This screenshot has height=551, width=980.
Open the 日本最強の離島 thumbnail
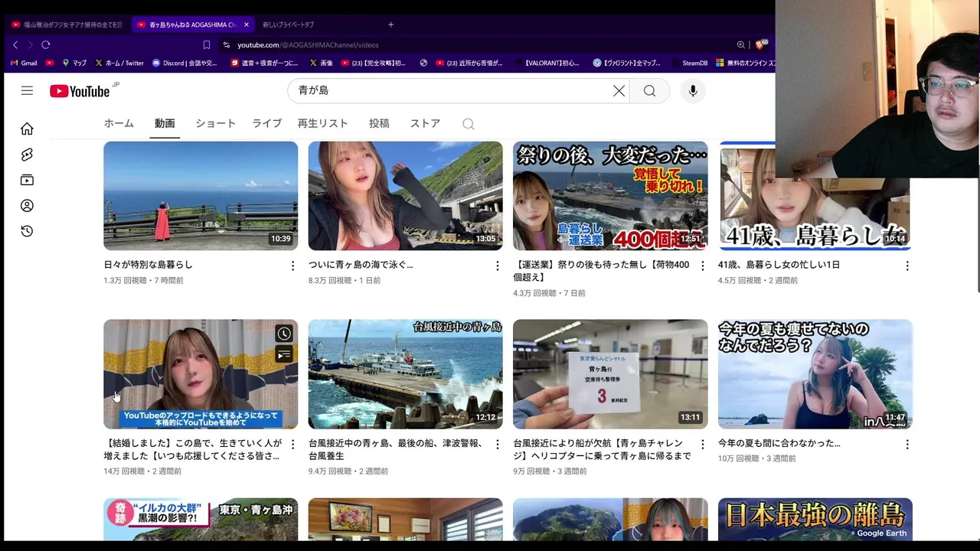815,520
